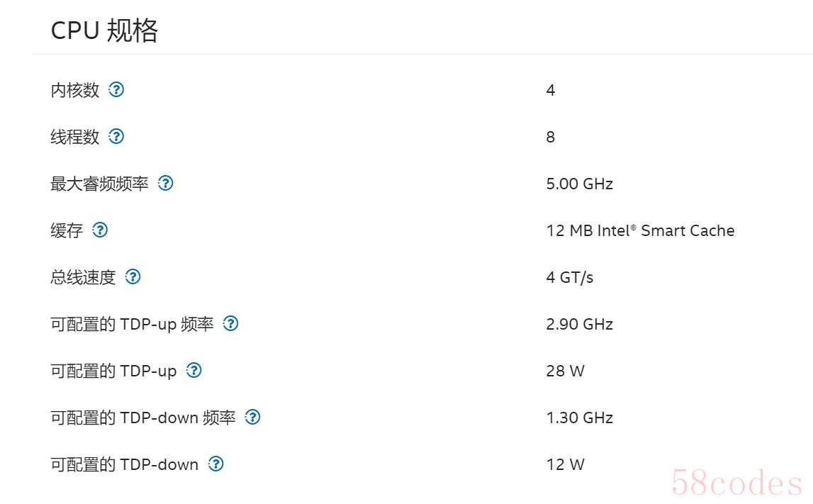The image size is (813, 504).
Task: Open help tooltip for 最大睿频频率
Action: [x=165, y=183]
